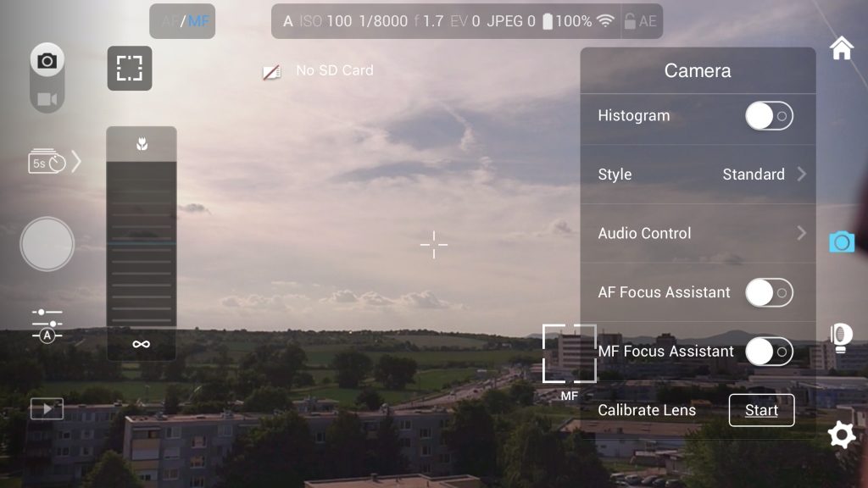Open Audio Control submenu
This screenshot has width=868, height=488.
click(698, 233)
